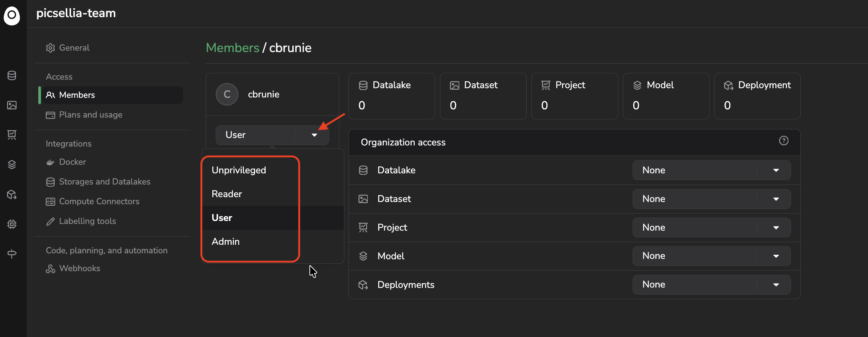
Task: Click the cbrunie username in profile card
Action: point(264,94)
